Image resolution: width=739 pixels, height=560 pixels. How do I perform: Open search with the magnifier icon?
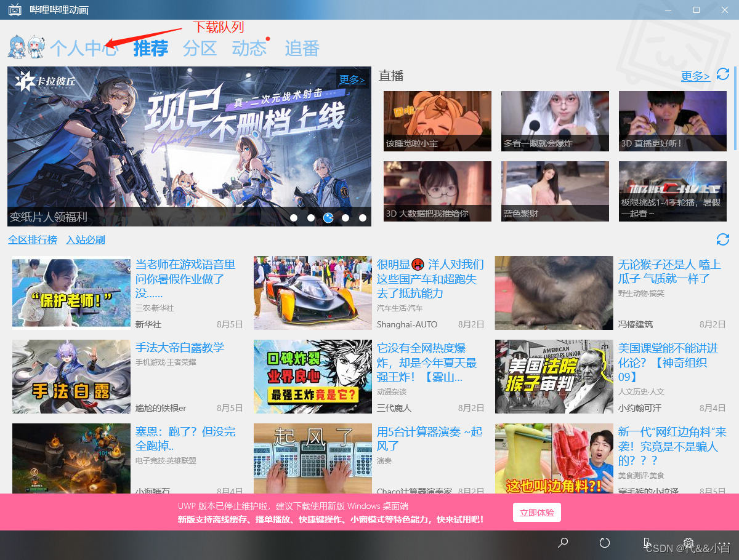(563, 543)
